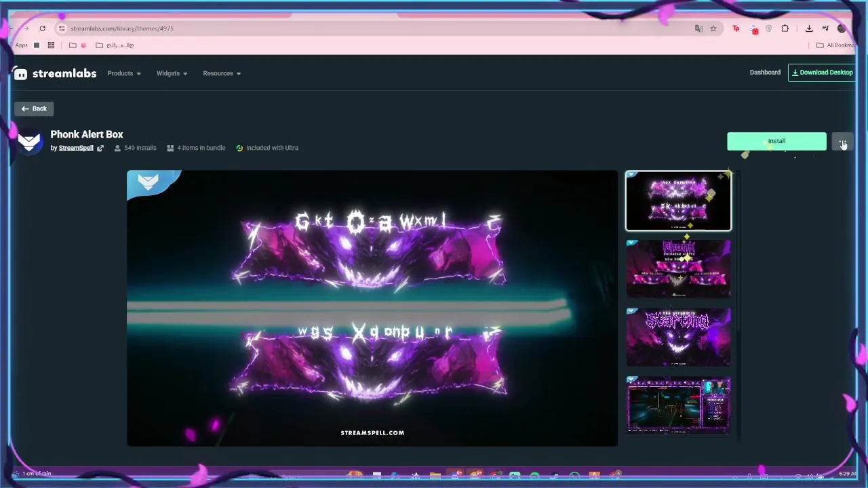868x488 pixels.
Task: Select the Phonk animated alerts thumbnail
Action: [x=678, y=268]
